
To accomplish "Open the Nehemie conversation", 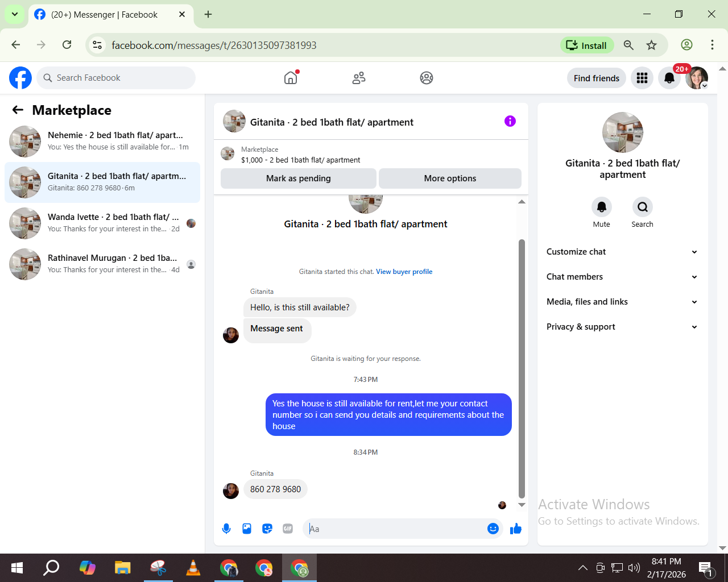I will (102, 141).
